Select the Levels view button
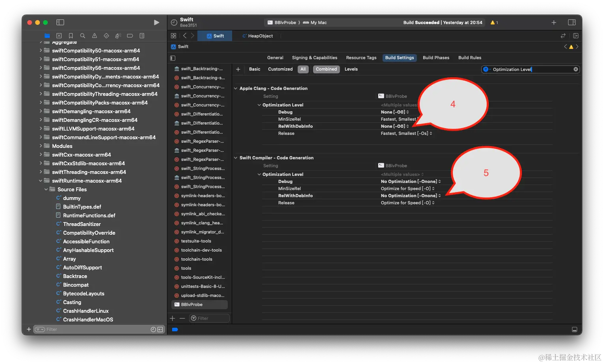The image size is (604, 364). coord(351,69)
